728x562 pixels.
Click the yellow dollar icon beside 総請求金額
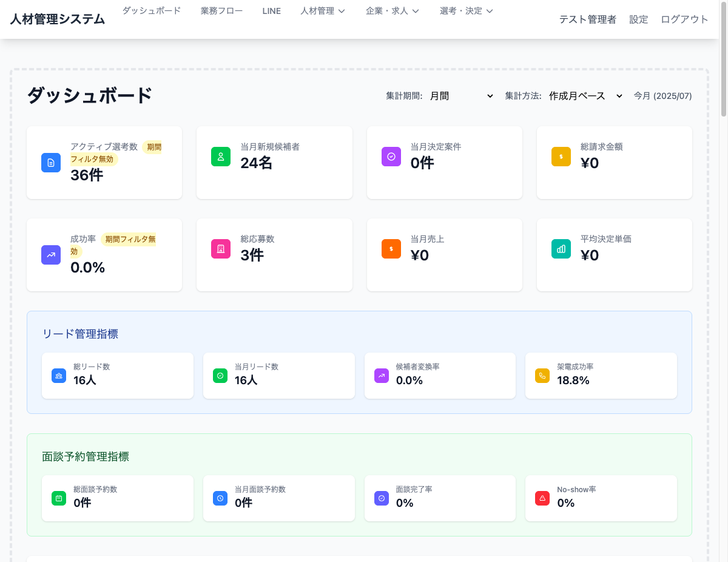561,157
